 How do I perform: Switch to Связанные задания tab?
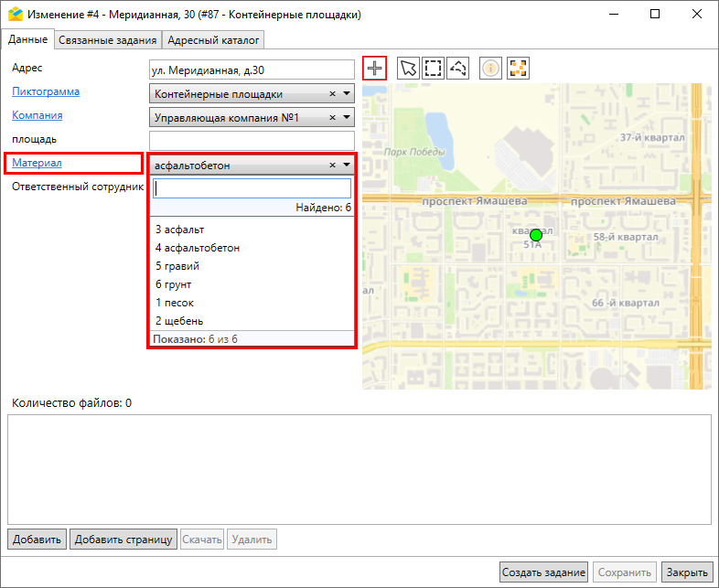(x=108, y=39)
